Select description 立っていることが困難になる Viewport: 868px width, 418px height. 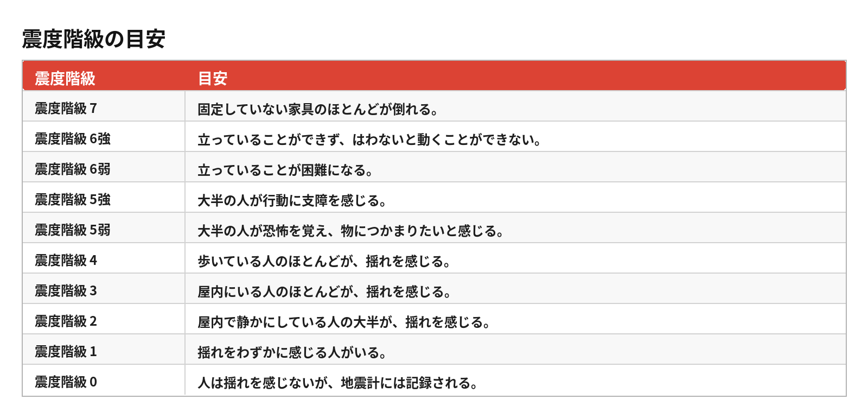tap(285, 170)
